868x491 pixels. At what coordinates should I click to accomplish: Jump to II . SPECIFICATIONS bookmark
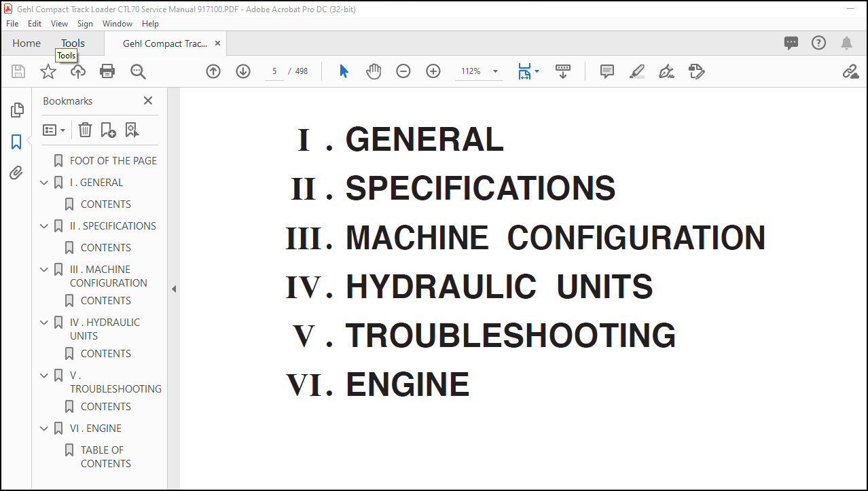(113, 226)
